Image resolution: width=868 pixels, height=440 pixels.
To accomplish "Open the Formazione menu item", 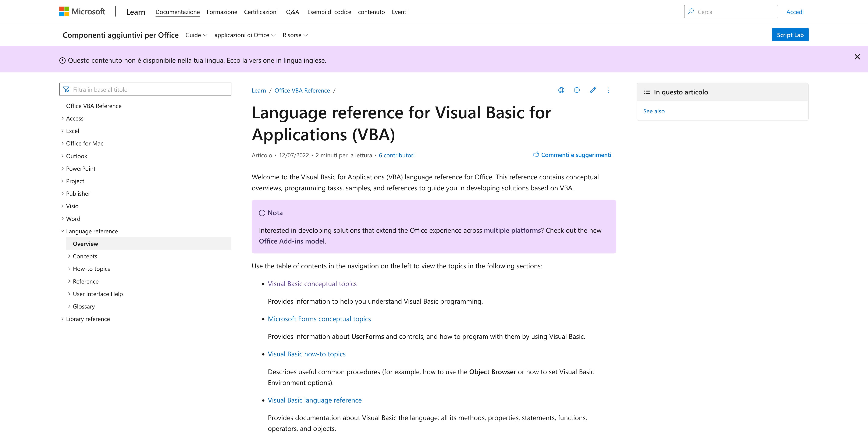I will pos(222,12).
